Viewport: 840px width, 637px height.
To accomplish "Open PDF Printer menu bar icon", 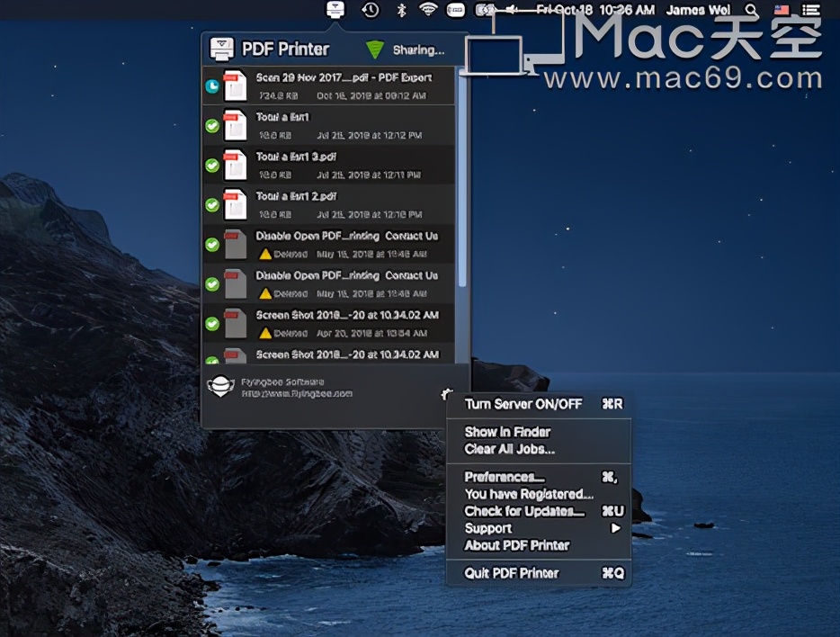I will click(x=335, y=9).
